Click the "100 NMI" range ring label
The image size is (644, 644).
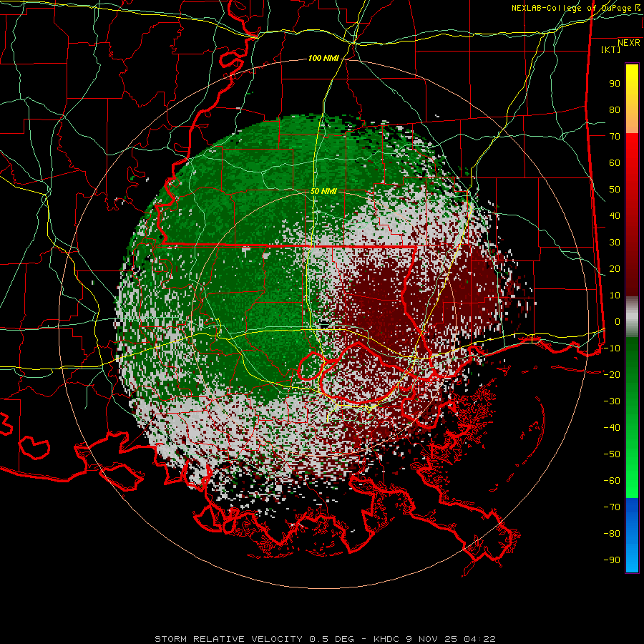pyautogui.click(x=323, y=59)
